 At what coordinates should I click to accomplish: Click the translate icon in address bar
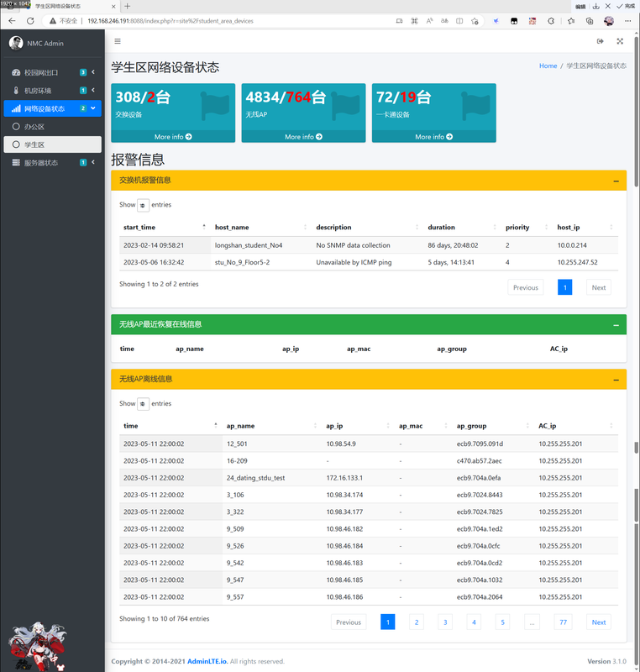click(x=444, y=20)
